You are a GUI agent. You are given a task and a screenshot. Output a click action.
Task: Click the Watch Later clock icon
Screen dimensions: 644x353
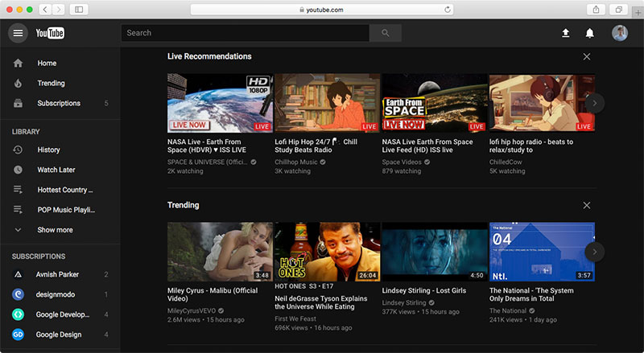tap(18, 170)
